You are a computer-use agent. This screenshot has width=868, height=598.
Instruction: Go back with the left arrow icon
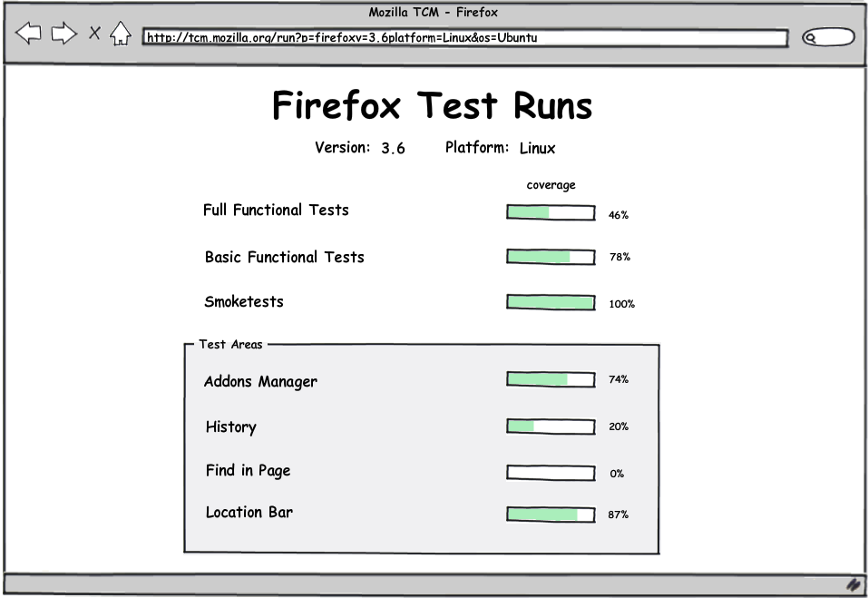pyautogui.click(x=28, y=34)
